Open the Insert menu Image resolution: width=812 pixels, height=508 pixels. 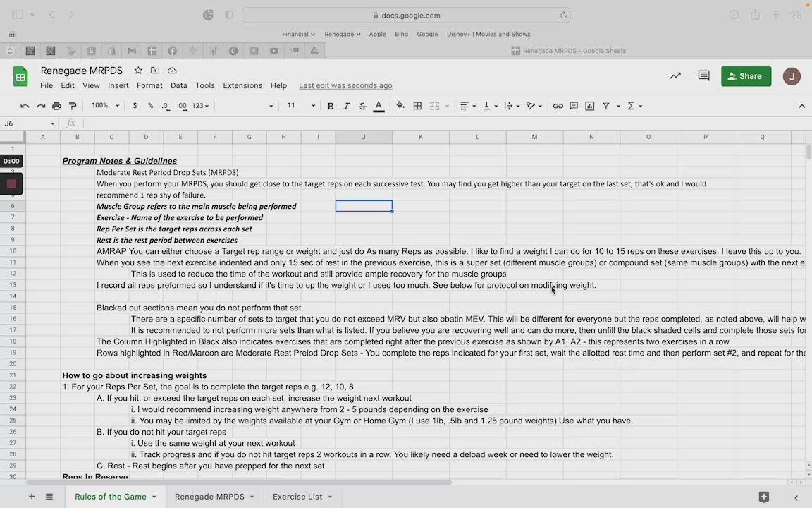(x=118, y=85)
